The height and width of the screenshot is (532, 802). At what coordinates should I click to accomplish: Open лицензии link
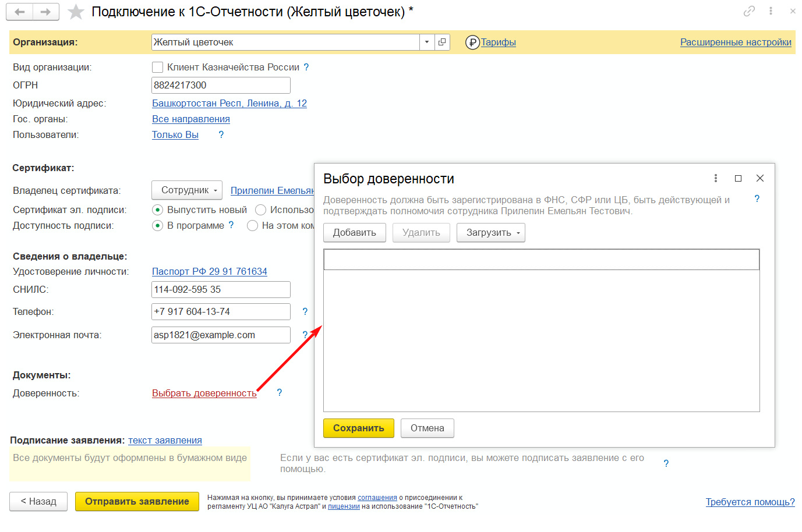(344, 506)
